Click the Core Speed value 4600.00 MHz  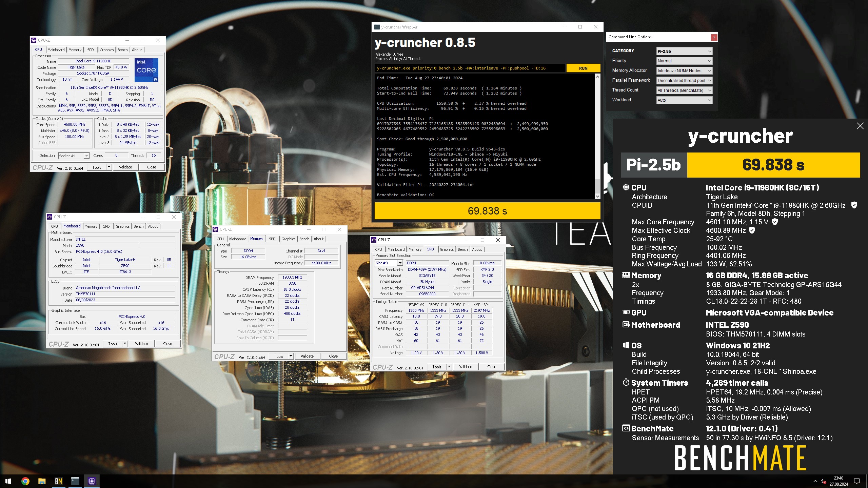click(75, 124)
